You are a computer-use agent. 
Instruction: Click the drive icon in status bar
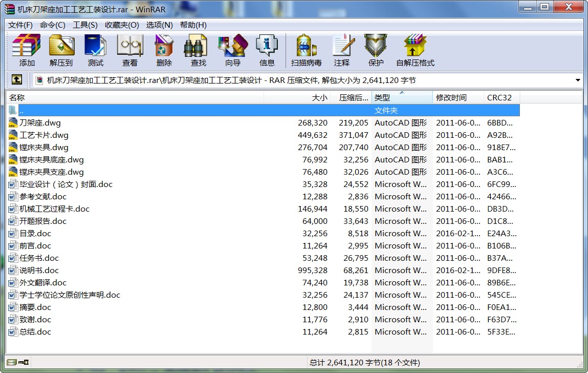(x=12, y=362)
